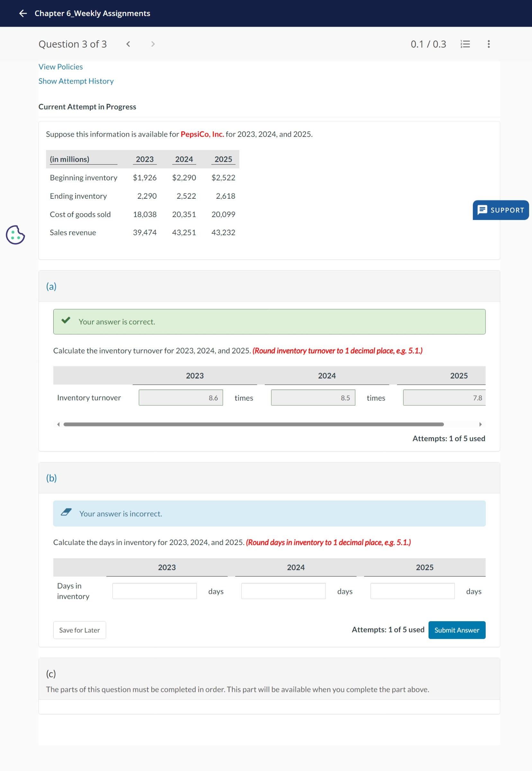This screenshot has width=532, height=771.
Task: Click the score display showing 0.1 / 0.3
Action: 428,44
